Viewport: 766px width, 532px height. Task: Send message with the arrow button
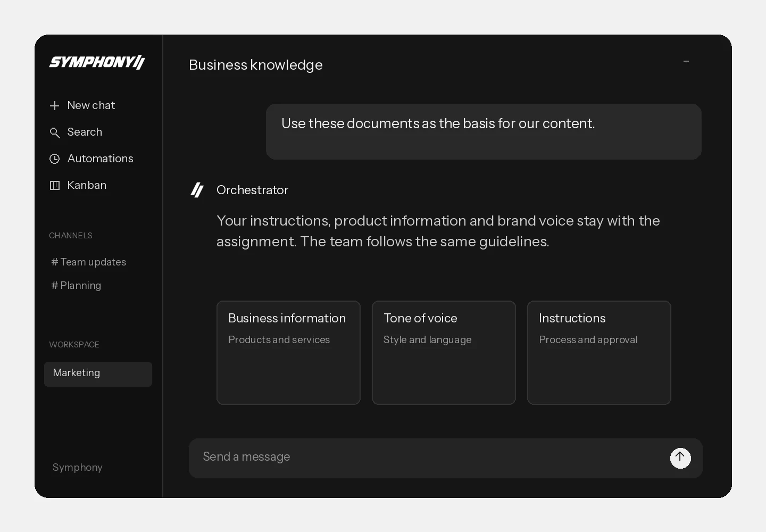[680, 458]
